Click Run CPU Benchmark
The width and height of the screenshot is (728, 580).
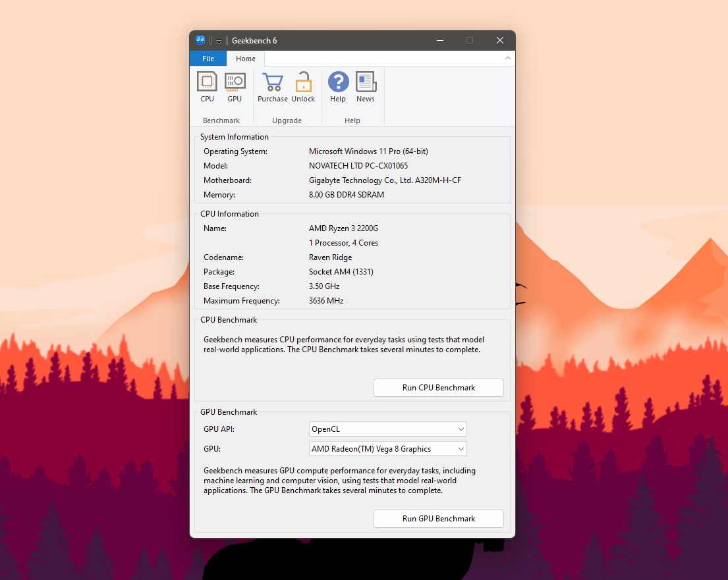(438, 388)
